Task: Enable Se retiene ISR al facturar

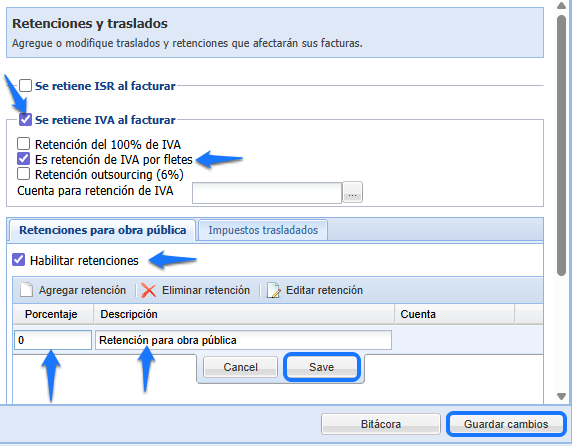Action: click(x=25, y=86)
